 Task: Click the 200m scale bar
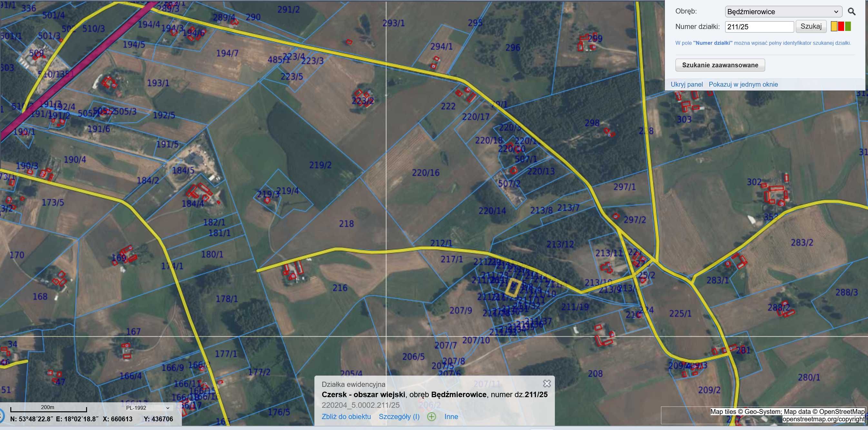coord(48,408)
